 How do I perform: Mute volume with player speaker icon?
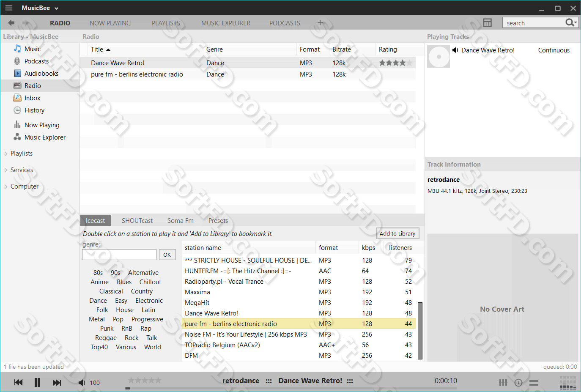[x=82, y=383]
